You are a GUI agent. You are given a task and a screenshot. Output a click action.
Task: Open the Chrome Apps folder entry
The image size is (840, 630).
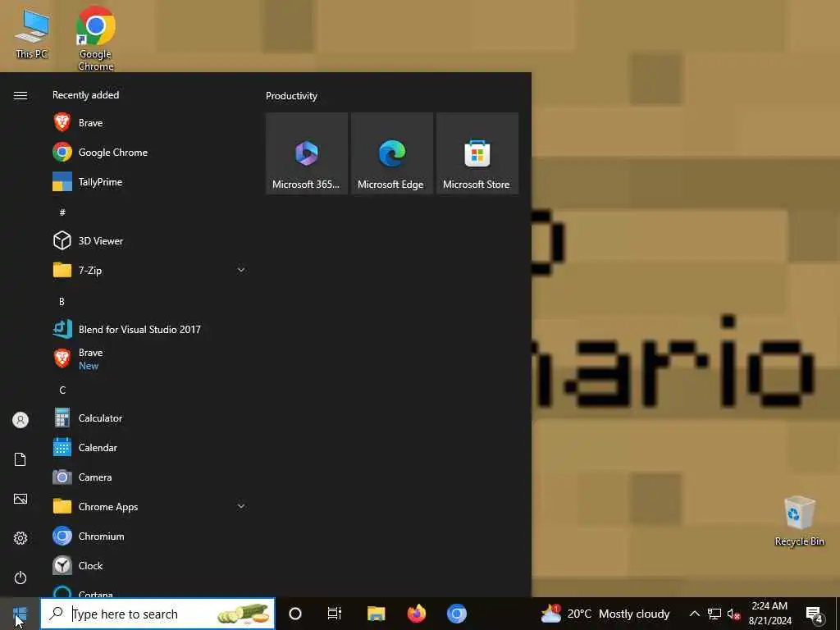click(150, 506)
